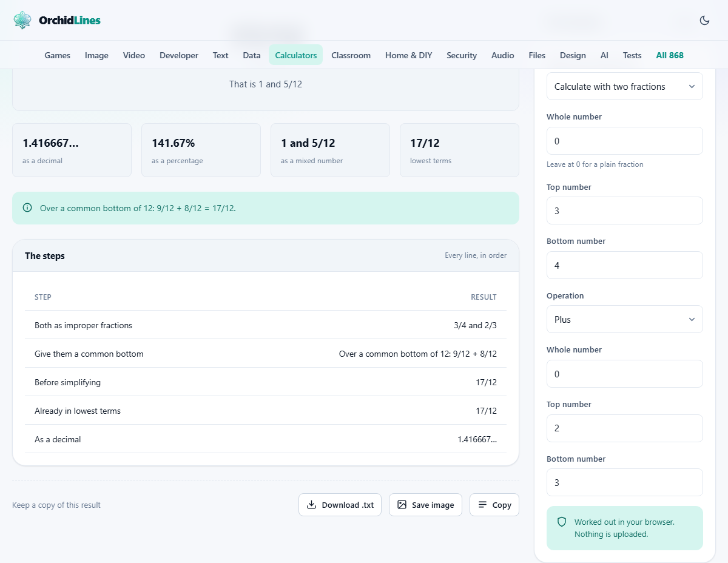The width and height of the screenshot is (728, 563).
Task: Open the Files category
Action: tap(537, 55)
